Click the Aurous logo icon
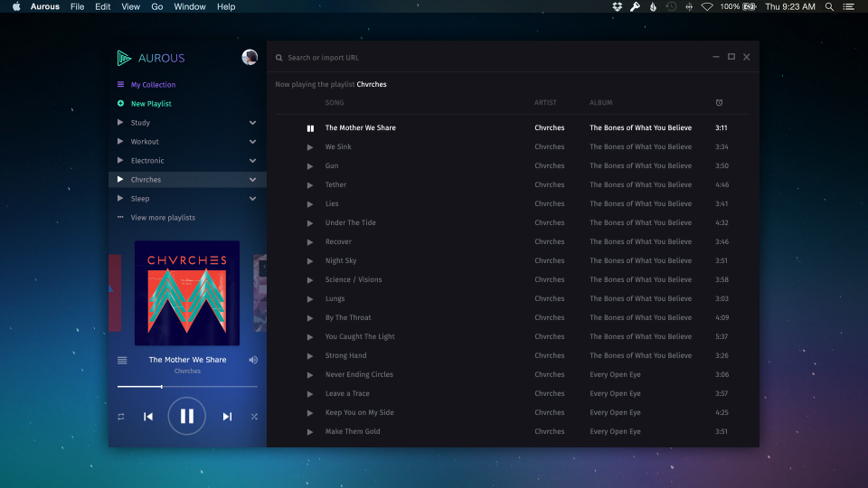 (x=124, y=58)
